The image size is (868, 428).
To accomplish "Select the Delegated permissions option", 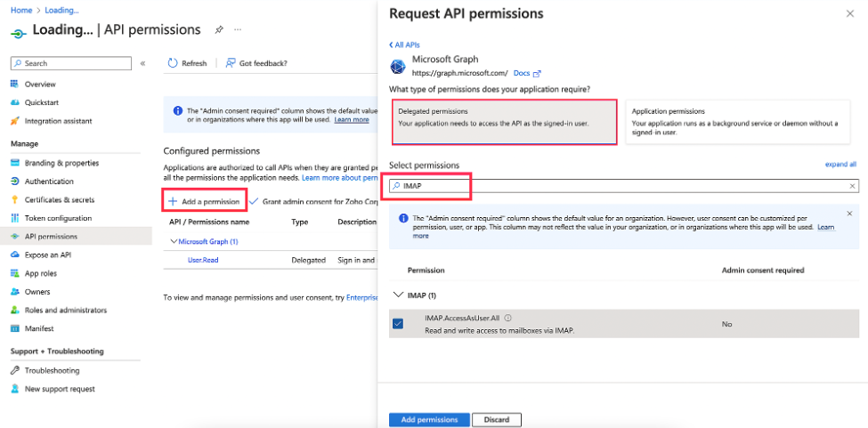I will [503, 122].
